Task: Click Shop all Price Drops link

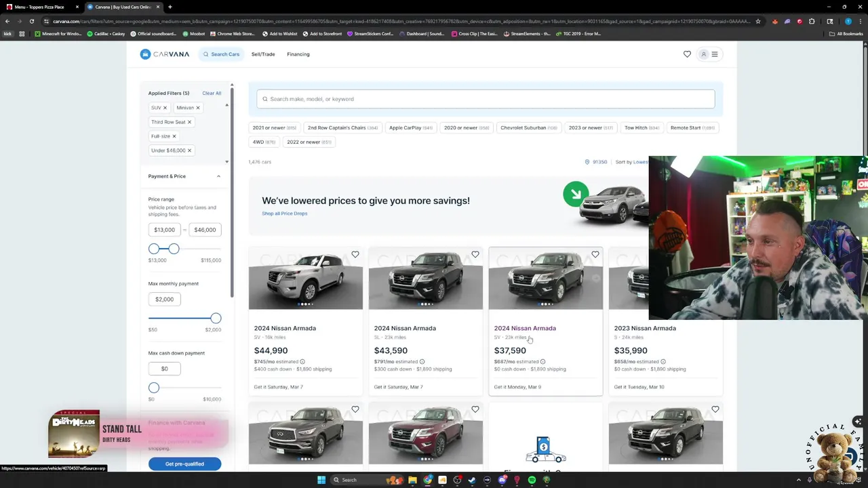Action: tap(285, 213)
